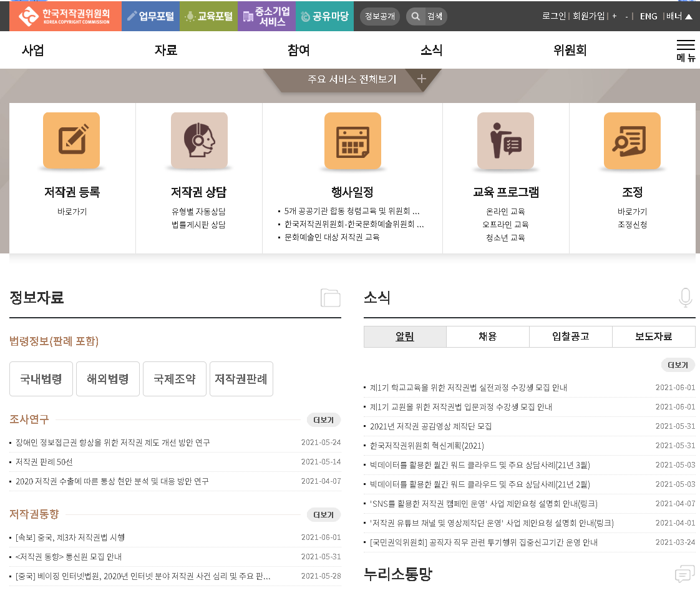Click the 해외법령 button
Viewport: 700px width, 593px height.
107,379
